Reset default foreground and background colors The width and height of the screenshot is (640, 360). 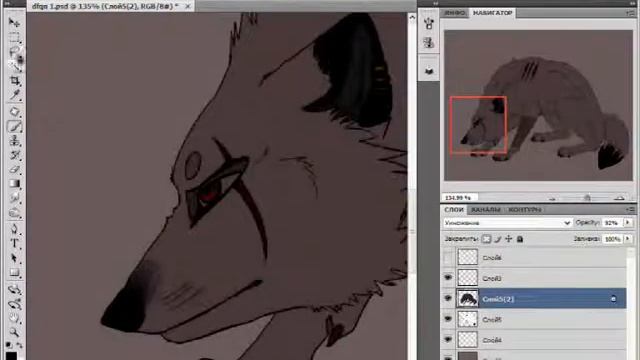point(9,345)
